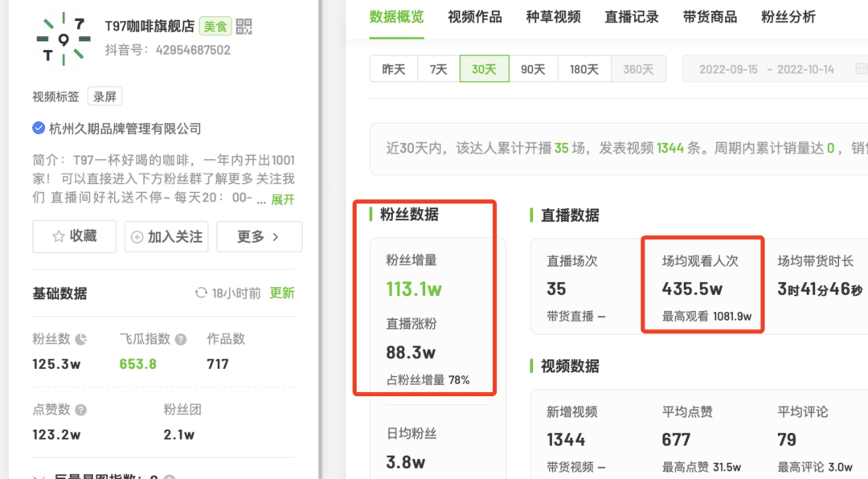Click the star icon in 收藏 button

tap(58, 236)
